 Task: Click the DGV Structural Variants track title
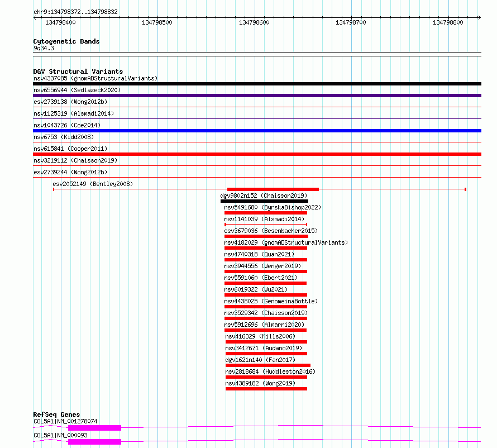pos(78,72)
